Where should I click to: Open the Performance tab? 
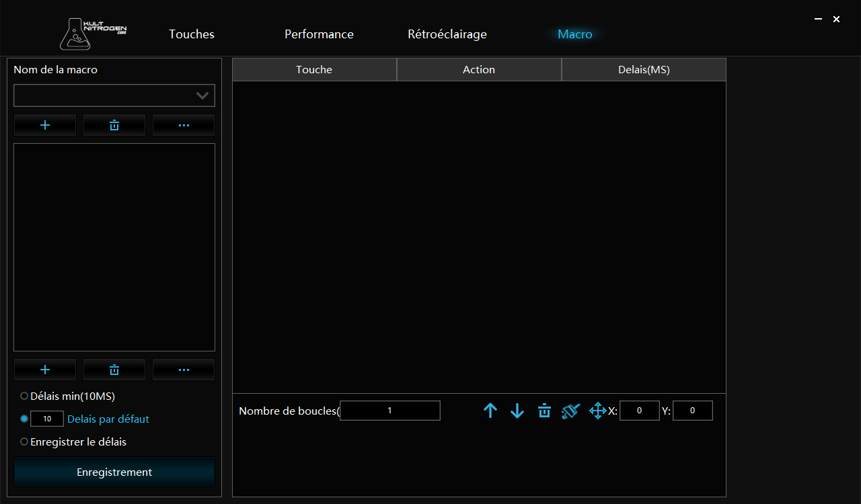tap(319, 34)
